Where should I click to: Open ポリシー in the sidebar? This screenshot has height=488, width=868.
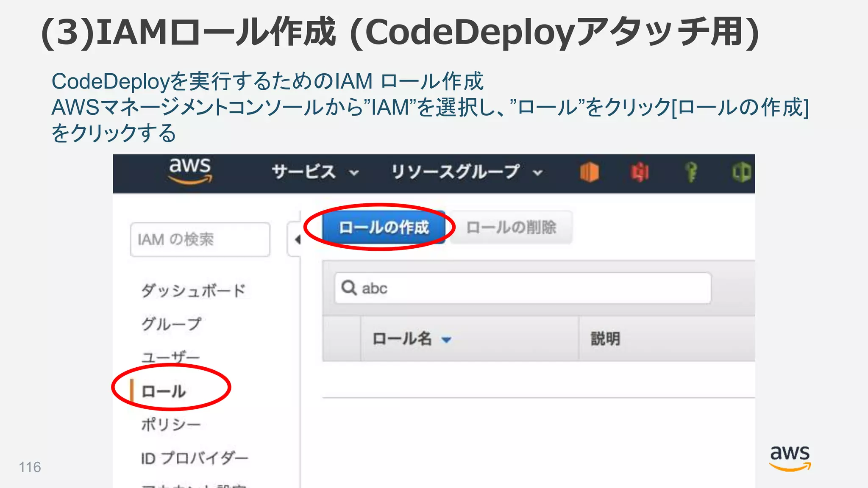[171, 424]
